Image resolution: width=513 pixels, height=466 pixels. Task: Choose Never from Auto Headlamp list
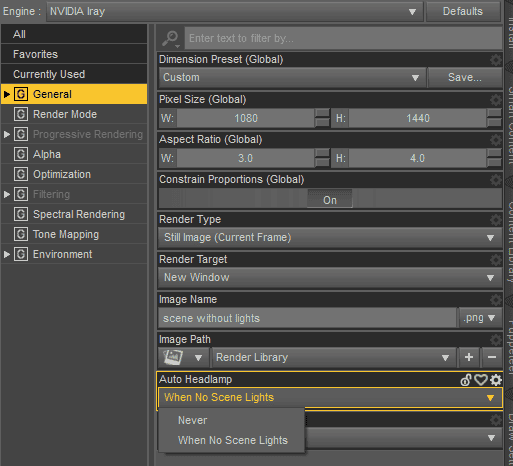pos(232,420)
